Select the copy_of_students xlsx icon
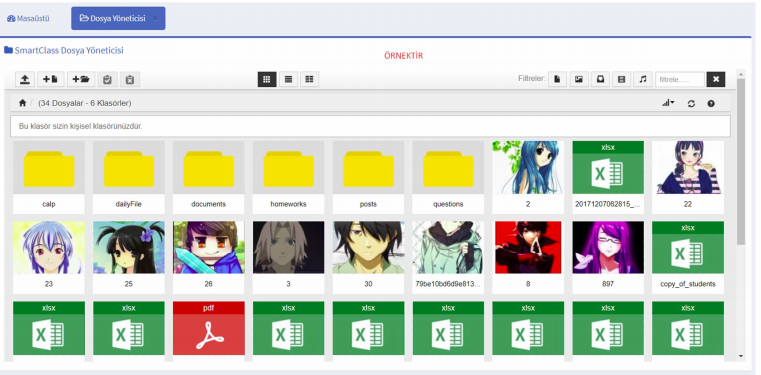Viewport: 761px width, 375px height. click(688, 247)
